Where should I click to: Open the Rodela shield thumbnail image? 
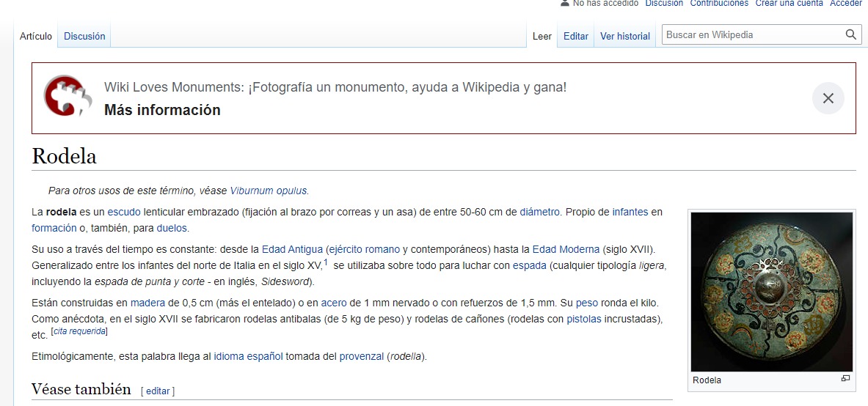tap(772, 292)
